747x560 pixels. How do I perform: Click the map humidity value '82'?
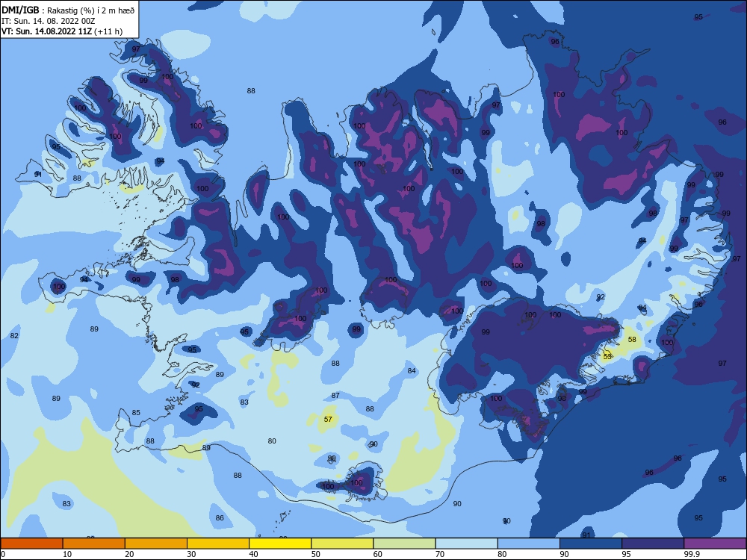point(14,336)
